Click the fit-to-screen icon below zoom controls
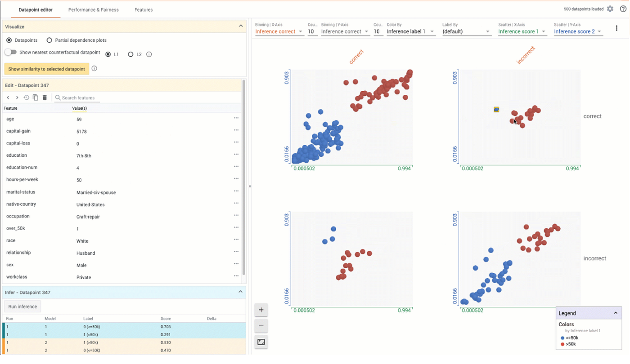This screenshot has width=630, height=364. click(x=261, y=342)
